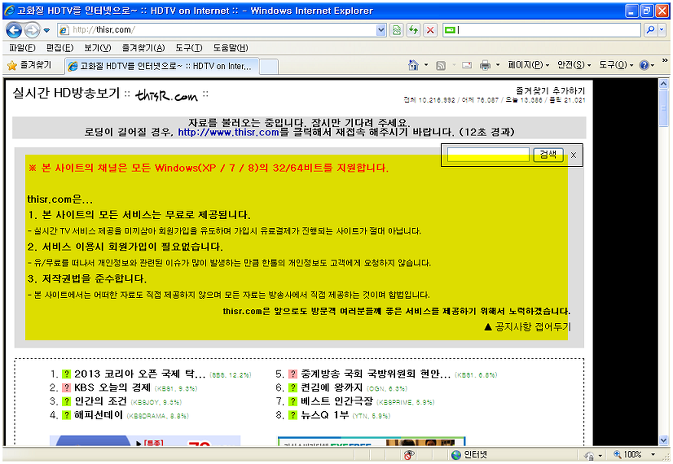
Task: Click the page search text field
Action: [488, 155]
